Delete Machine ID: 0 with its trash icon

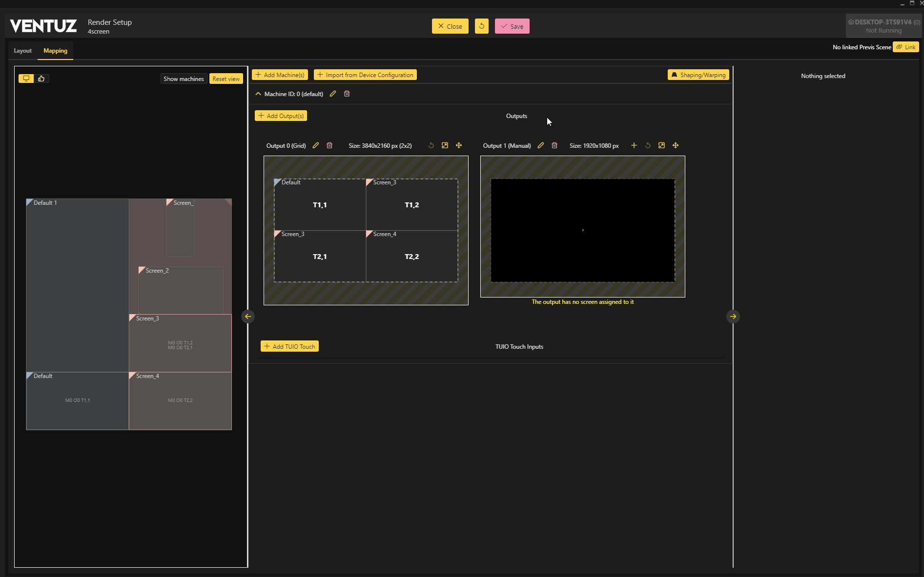tap(347, 94)
